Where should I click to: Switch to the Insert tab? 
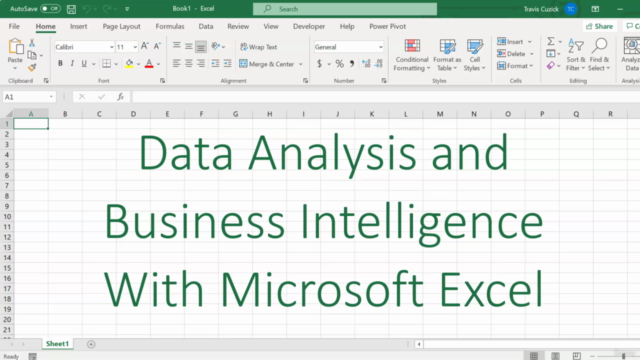[x=78, y=26]
